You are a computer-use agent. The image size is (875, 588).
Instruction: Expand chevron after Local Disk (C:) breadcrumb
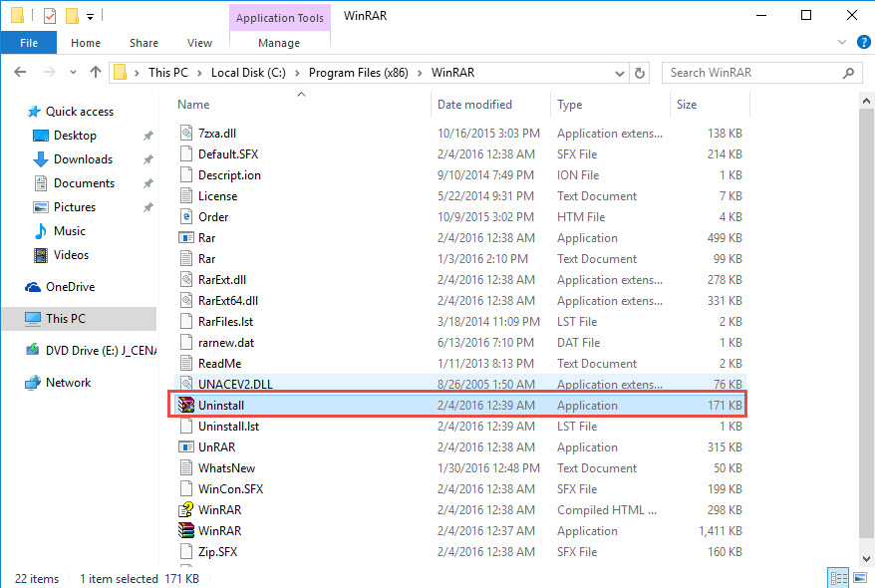(297, 73)
